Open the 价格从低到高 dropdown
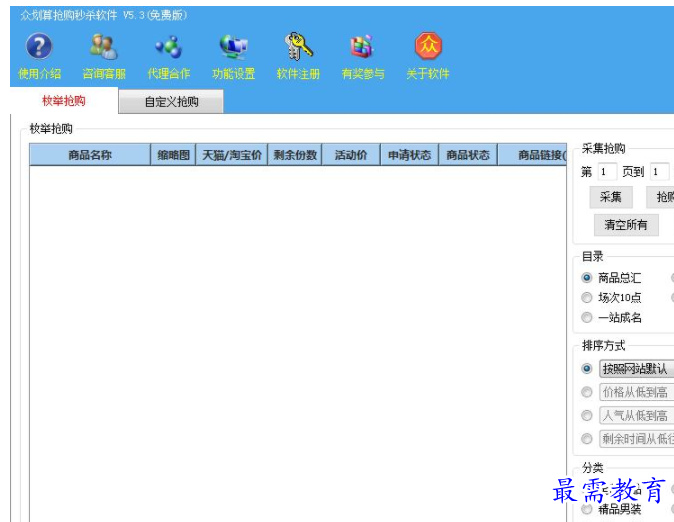 tap(637, 392)
